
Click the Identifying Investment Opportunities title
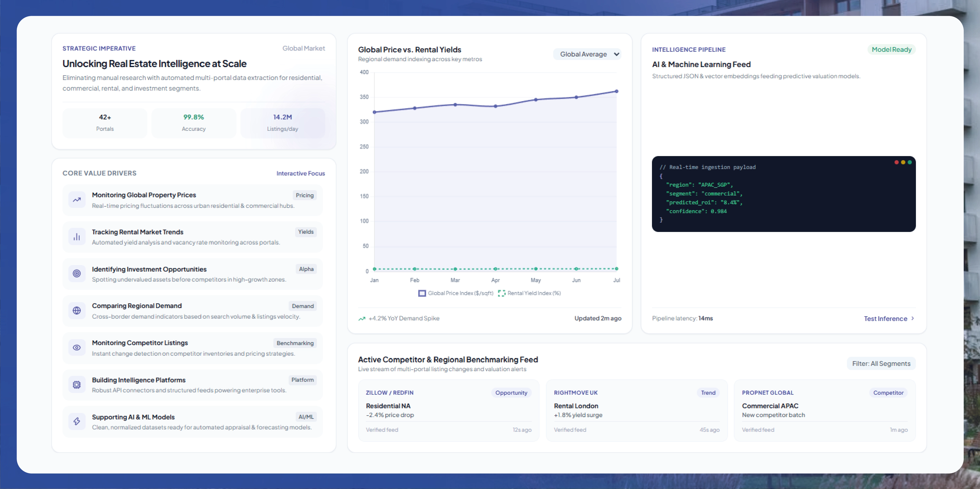tap(149, 269)
